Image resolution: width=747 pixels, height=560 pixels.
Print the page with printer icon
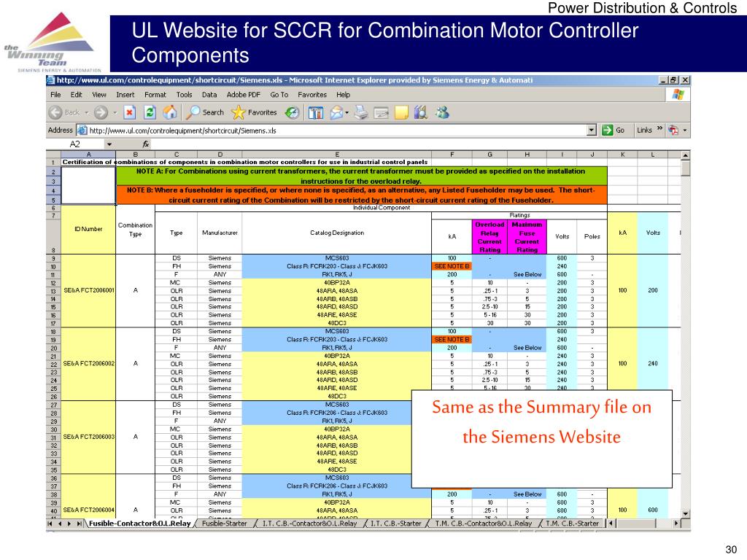click(x=361, y=112)
